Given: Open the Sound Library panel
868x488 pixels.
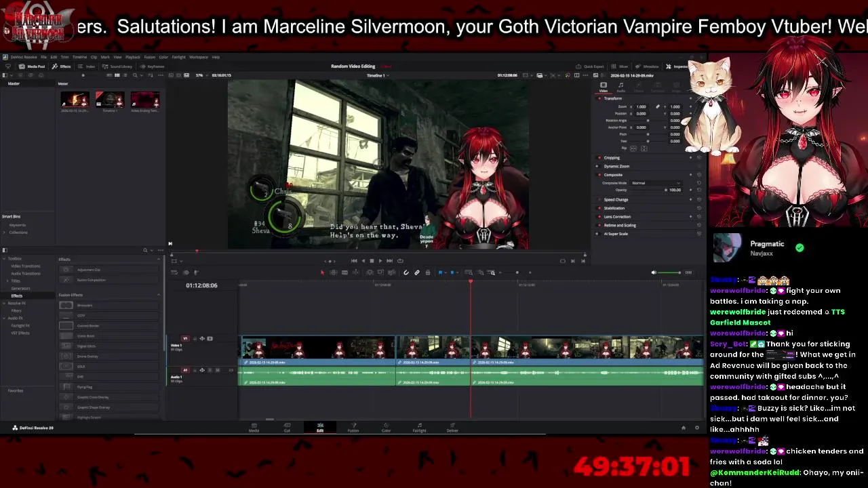Looking at the screenshot, I should pyautogui.click(x=117, y=66).
